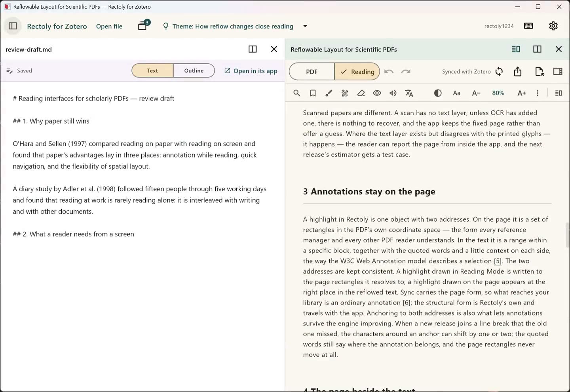
Task: Share the document
Action: [x=518, y=72]
